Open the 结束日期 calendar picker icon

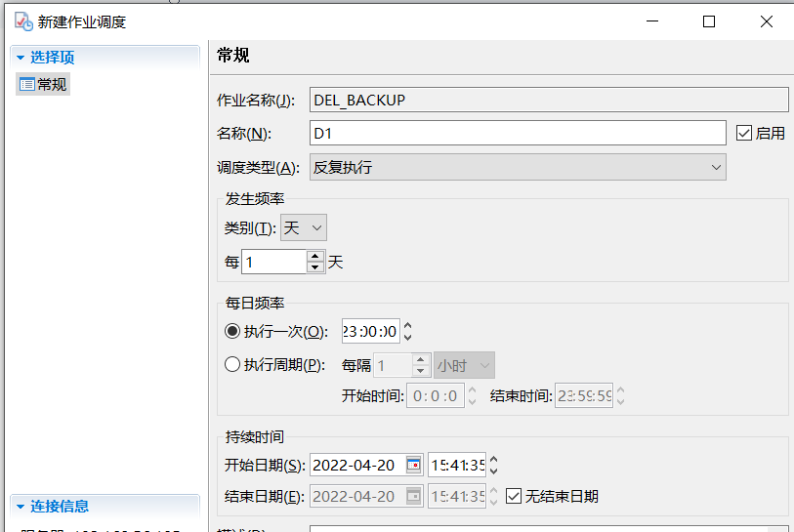click(414, 497)
